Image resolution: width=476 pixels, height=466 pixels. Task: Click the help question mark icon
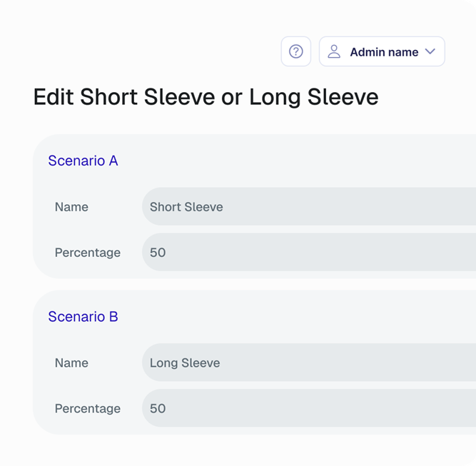(295, 51)
